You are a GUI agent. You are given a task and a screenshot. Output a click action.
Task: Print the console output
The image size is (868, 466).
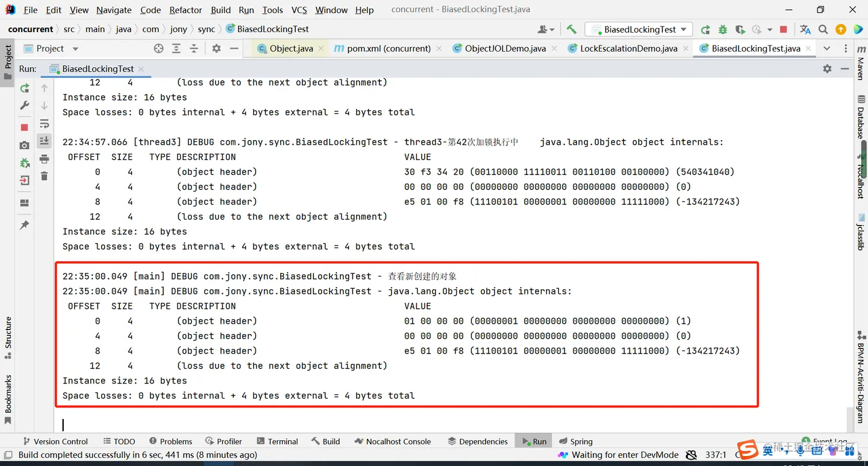[44, 159]
